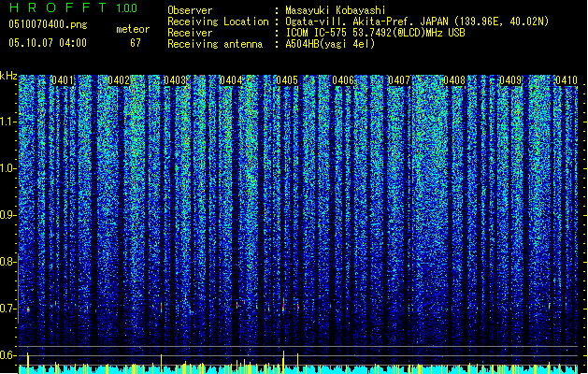
Task: Click the 0.8 frequency axis label
Action: [8, 262]
